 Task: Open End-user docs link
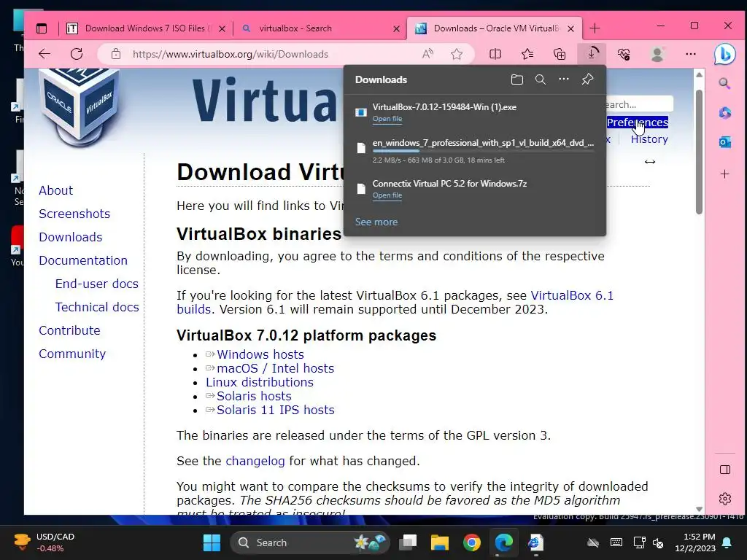click(x=97, y=284)
